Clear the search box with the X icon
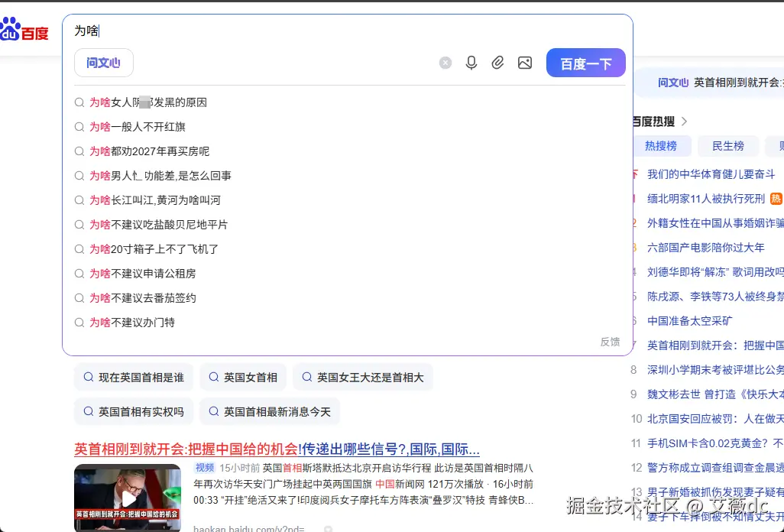Screen dimensions: 784x532 (x=445, y=63)
